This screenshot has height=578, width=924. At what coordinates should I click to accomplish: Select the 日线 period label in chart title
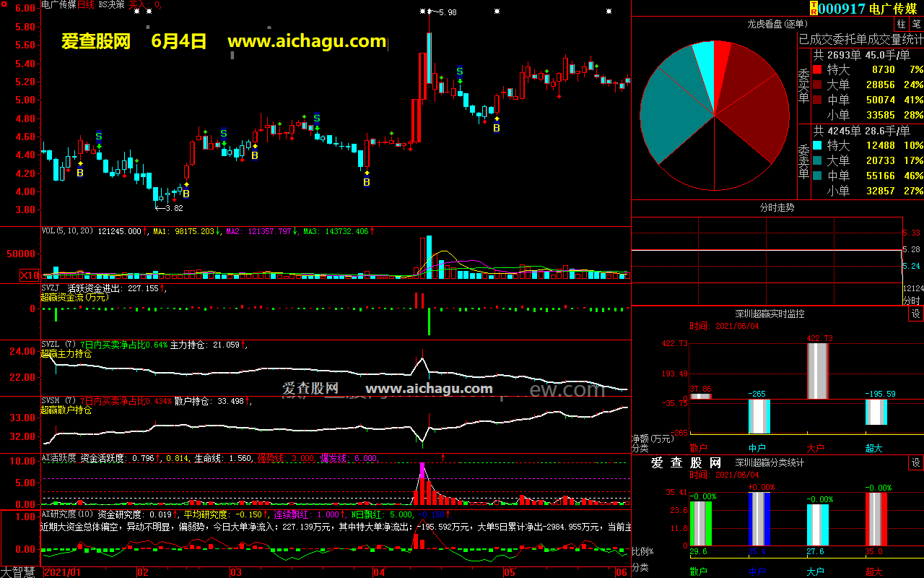(85, 5)
